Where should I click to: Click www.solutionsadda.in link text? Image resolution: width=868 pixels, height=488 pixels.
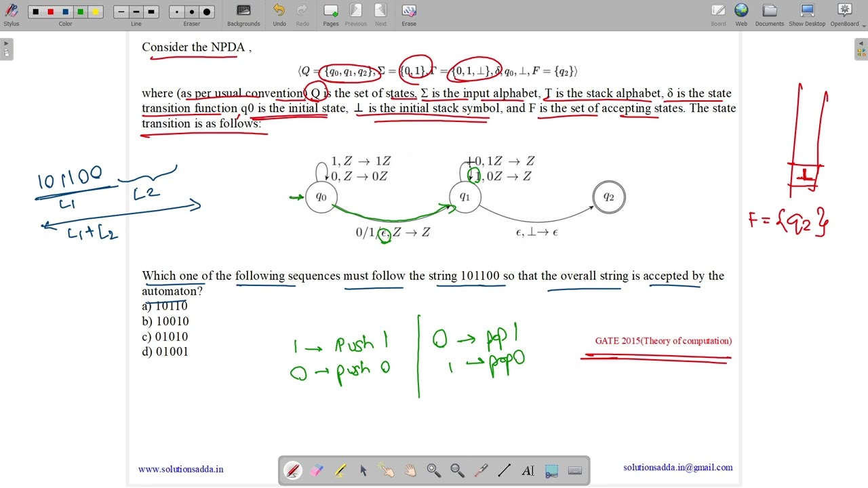pos(180,469)
